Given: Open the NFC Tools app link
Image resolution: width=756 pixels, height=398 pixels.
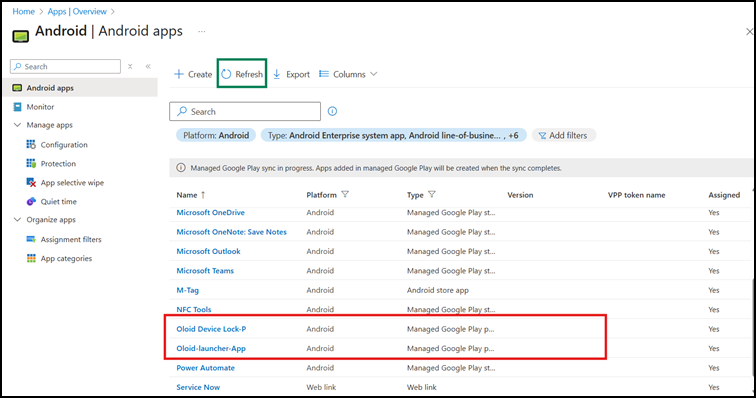Looking at the screenshot, I should point(194,310).
